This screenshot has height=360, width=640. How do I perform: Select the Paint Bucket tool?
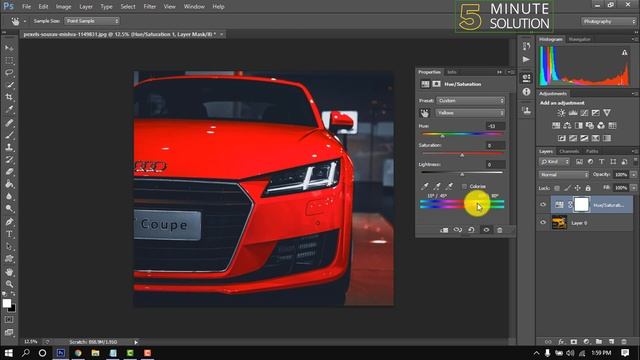point(9,184)
